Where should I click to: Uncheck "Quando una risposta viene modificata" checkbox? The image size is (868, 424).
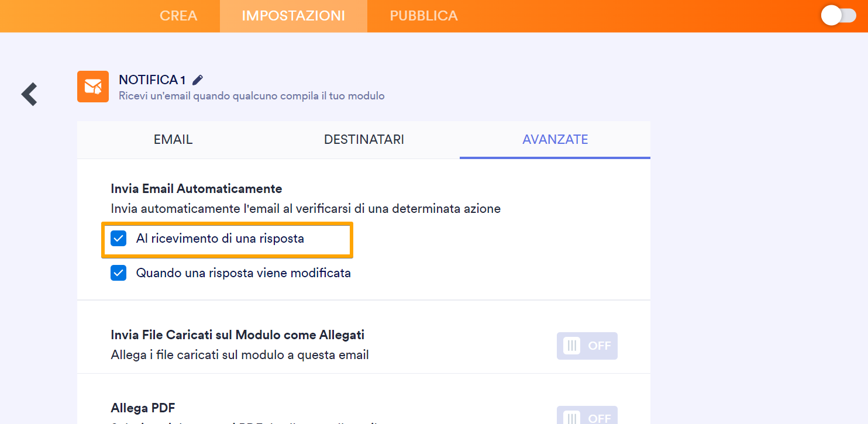tap(119, 273)
